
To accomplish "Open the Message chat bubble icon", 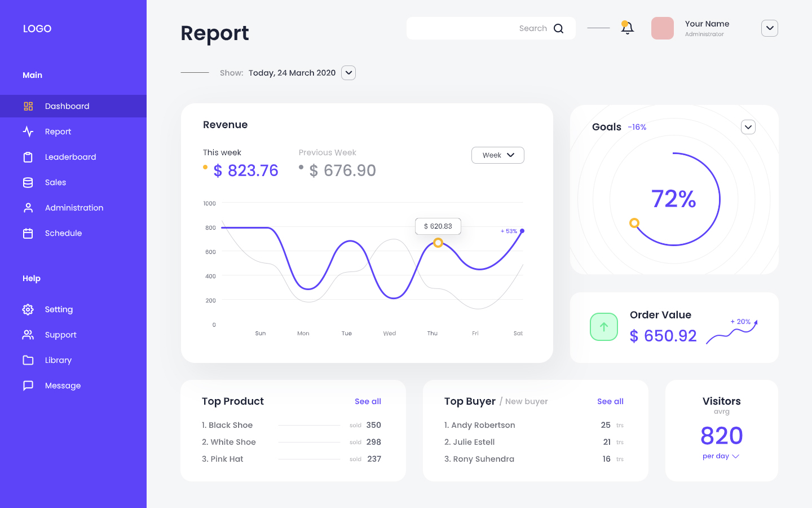I will (28, 385).
